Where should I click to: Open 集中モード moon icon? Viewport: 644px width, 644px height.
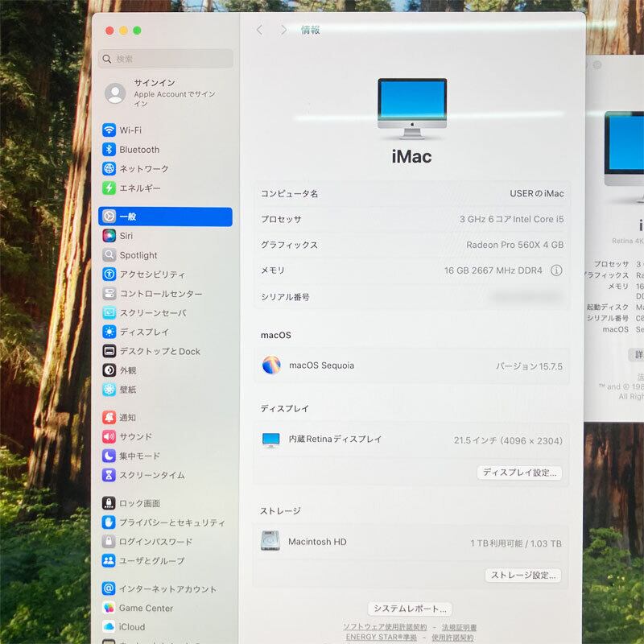click(109, 456)
